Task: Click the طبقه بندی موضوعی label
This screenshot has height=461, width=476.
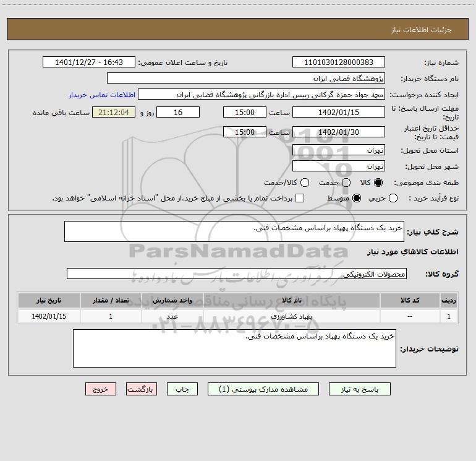Action: [426, 183]
